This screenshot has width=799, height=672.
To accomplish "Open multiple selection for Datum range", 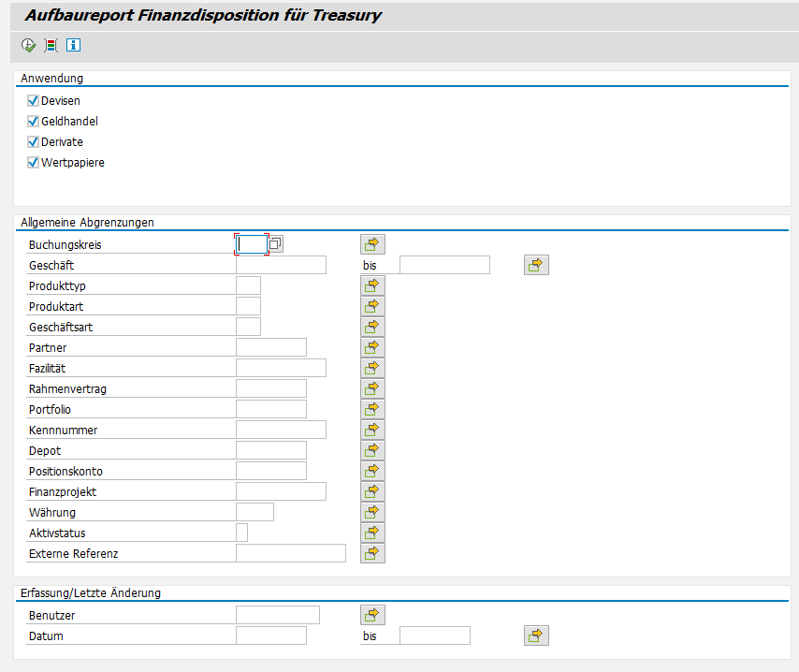I will click(x=536, y=635).
